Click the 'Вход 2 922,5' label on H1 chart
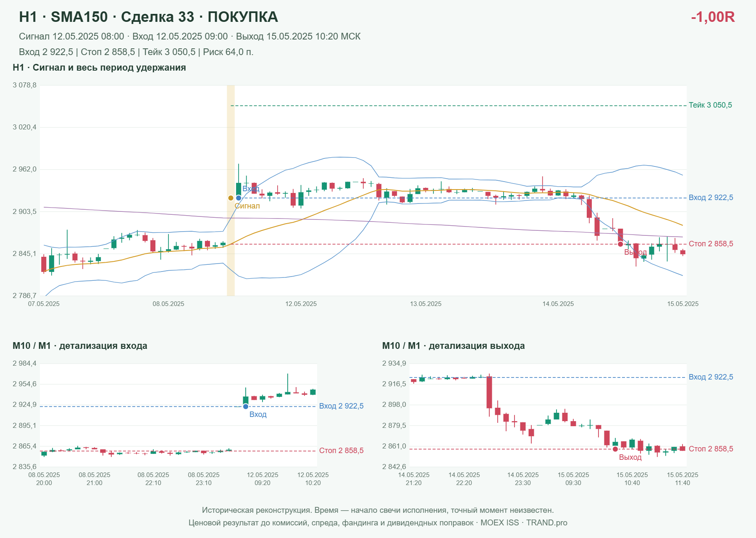The width and height of the screenshot is (756, 538). tap(711, 198)
